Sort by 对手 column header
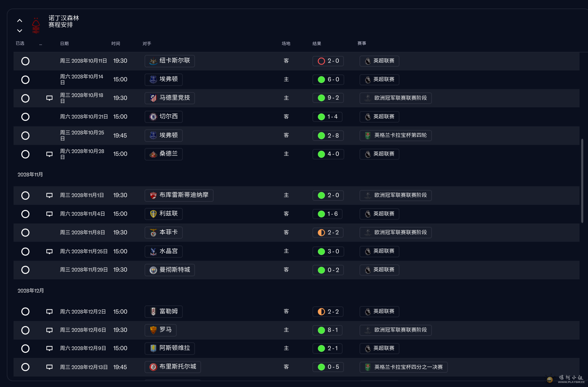This screenshot has width=588, height=387. coord(147,43)
